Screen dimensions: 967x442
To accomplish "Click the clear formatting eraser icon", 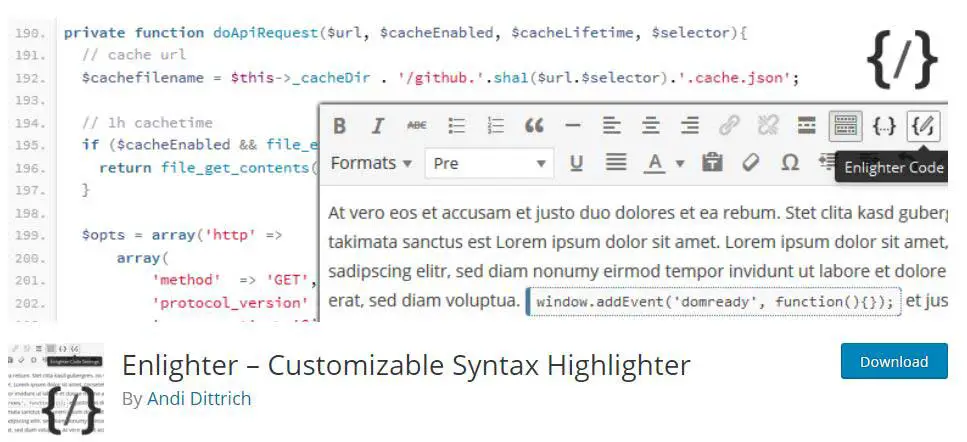I will point(751,163).
